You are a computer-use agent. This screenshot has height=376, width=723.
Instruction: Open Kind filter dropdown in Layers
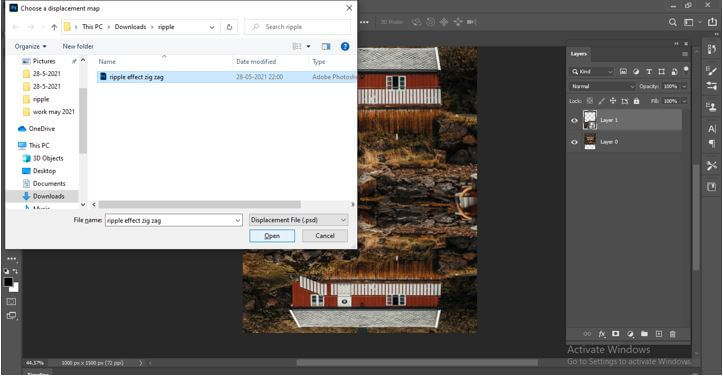pos(592,72)
